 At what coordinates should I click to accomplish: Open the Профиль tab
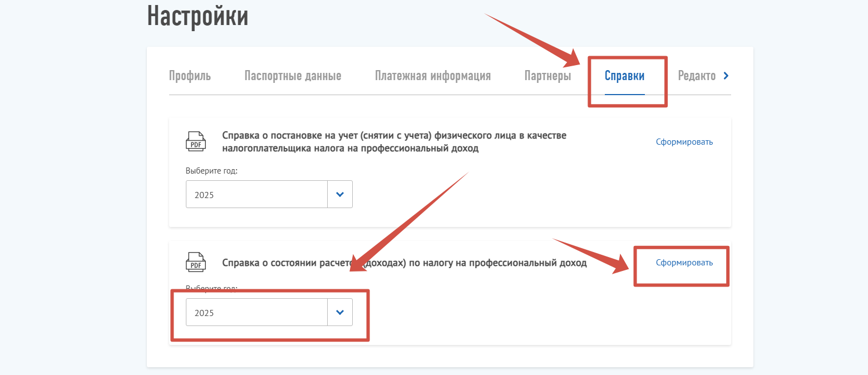pyautogui.click(x=190, y=76)
